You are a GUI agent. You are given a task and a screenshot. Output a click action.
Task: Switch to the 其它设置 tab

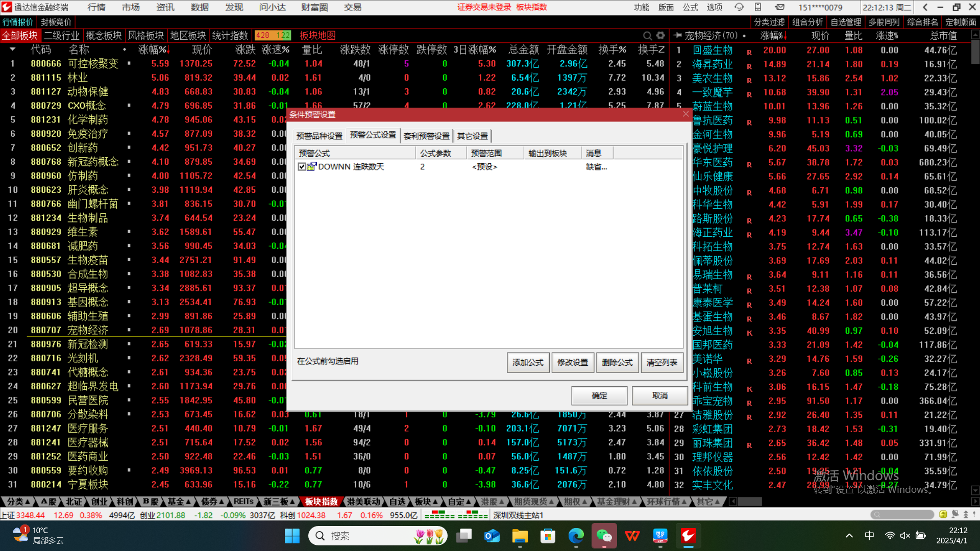(x=472, y=136)
